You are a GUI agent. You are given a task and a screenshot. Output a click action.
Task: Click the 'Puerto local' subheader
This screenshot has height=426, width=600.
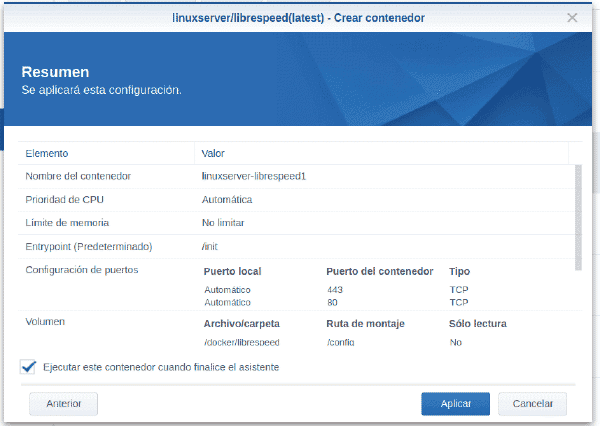(x=232, y=271)
